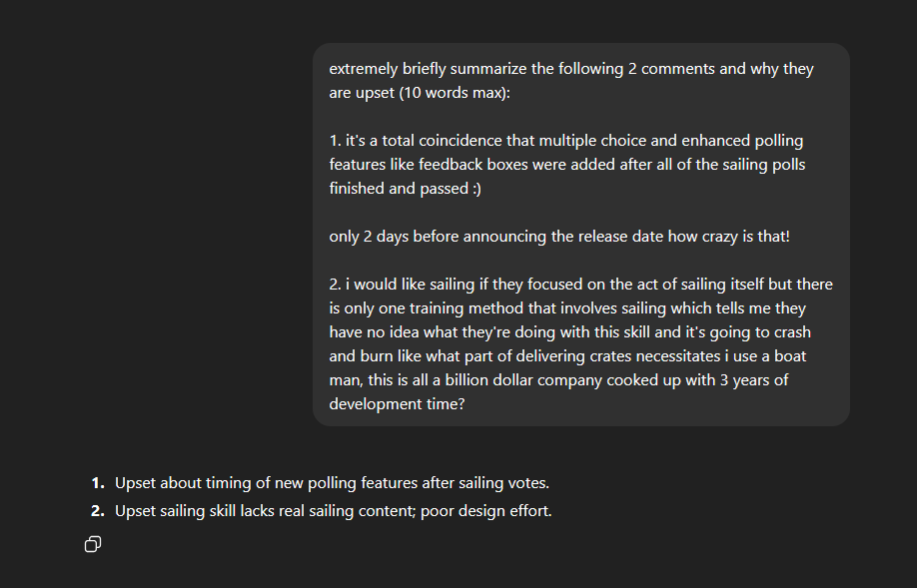Click the first summary line about polling features
This screenshot has width=917, height=588.
pyautogui.click(x=332, y=483)
